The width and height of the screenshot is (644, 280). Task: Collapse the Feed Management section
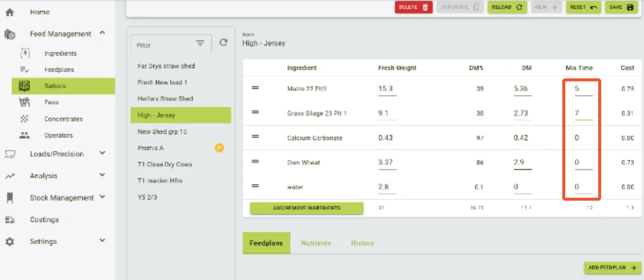[x=102, y=33]
